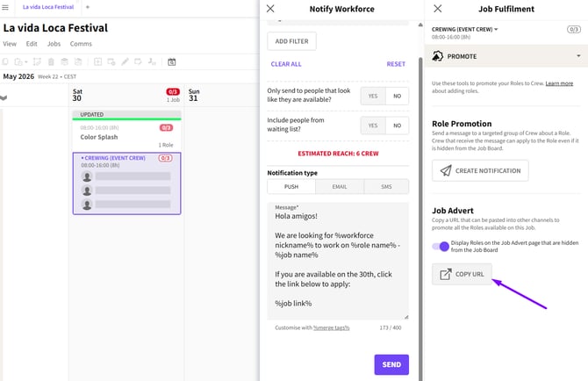Screen dimensions: 588x381
Task: Click the first empty crew slot avatar
Action: point(87,176)
